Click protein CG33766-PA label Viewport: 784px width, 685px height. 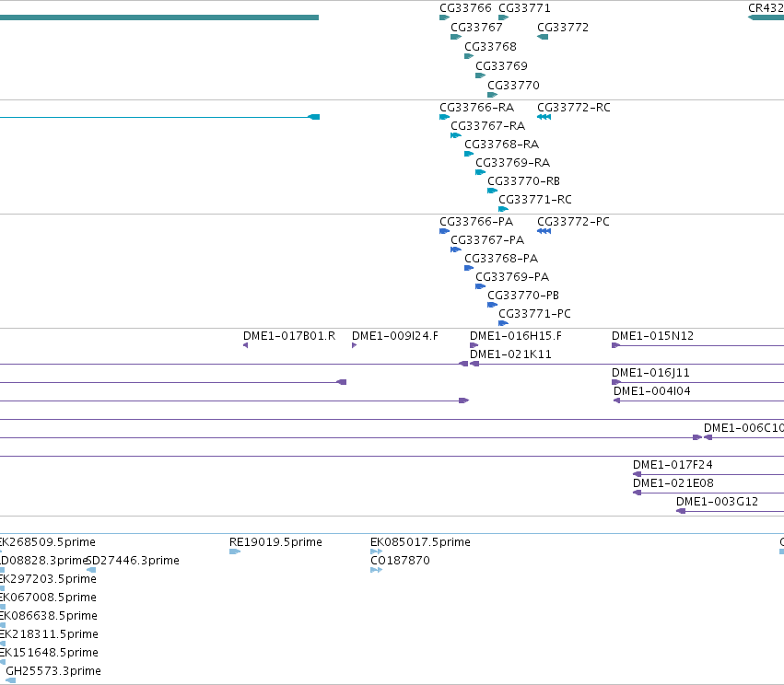pyautogui.click(x=476, y=222)
